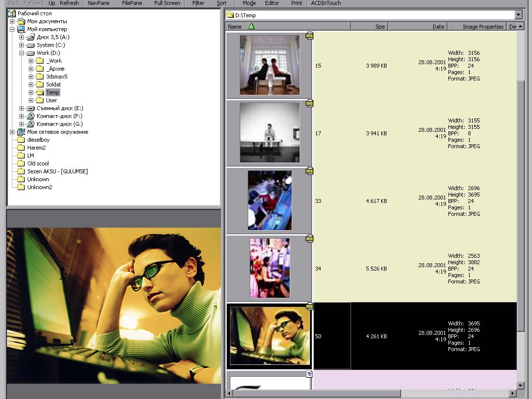Click the dieselboy folder icon
The height and width of the screenshot is (399, 532).
[21, 140]
